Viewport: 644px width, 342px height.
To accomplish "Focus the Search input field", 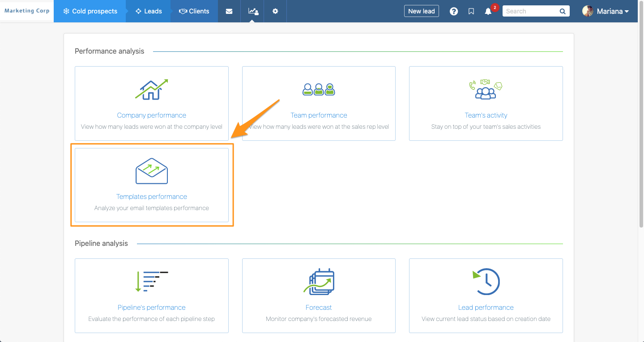I will coord(530,12).
